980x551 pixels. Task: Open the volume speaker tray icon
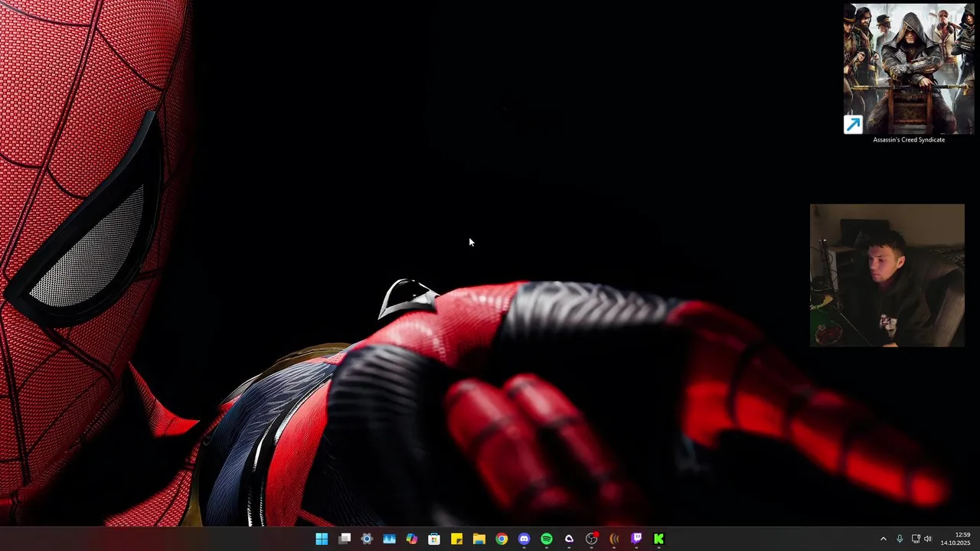tap(928, 539)
